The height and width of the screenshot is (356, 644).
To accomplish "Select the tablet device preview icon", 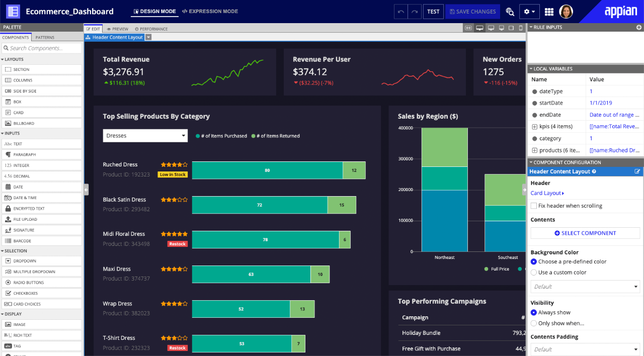I will tap(512, 28).
